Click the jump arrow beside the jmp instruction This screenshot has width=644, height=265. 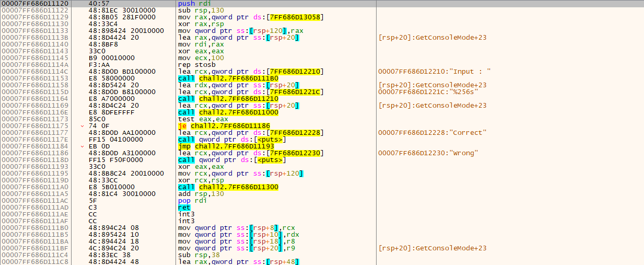point(83,146)
